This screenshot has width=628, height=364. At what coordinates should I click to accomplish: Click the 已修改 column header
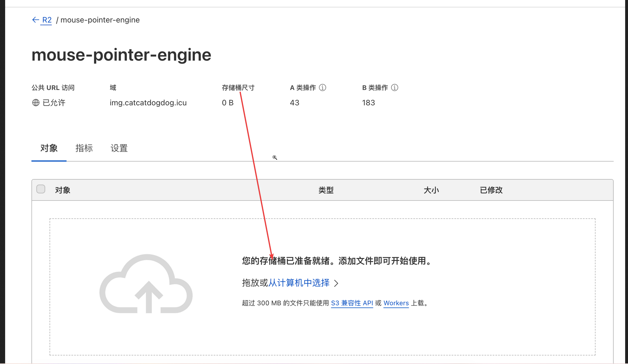pos(491,190)
